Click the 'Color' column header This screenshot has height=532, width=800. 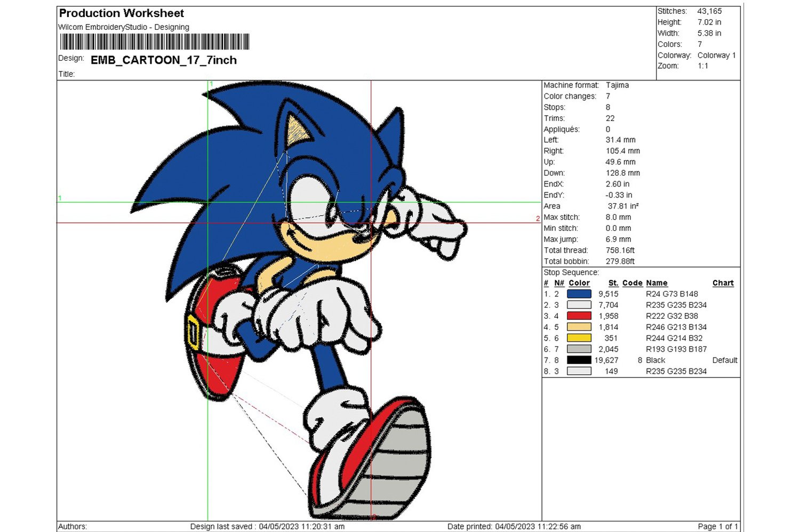tap(579, 283)
